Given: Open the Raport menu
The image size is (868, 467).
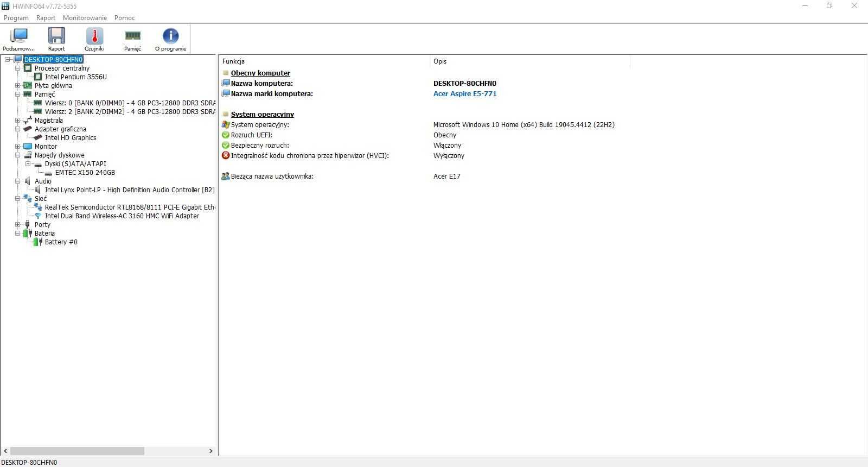Looking at the screenshot, I should (x=46, y=18).
